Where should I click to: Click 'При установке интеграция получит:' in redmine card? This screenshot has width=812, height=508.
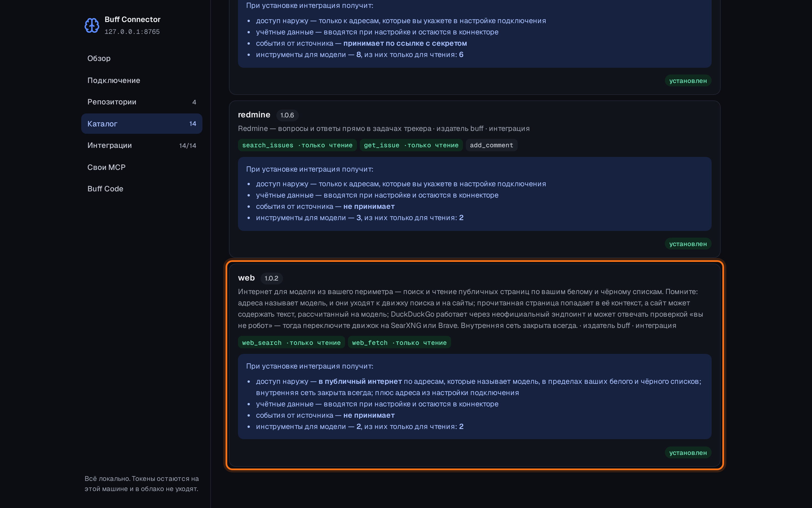coord(309,169)
